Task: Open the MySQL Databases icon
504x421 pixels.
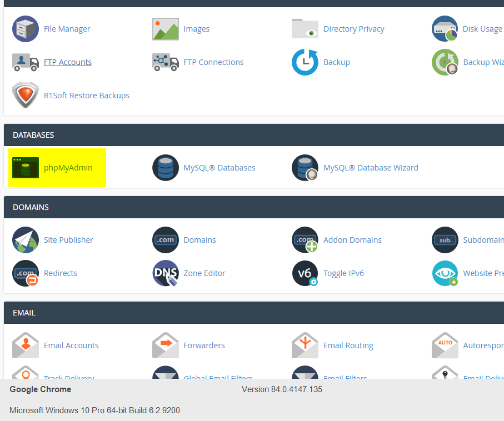Action: (x=165, y=168)
